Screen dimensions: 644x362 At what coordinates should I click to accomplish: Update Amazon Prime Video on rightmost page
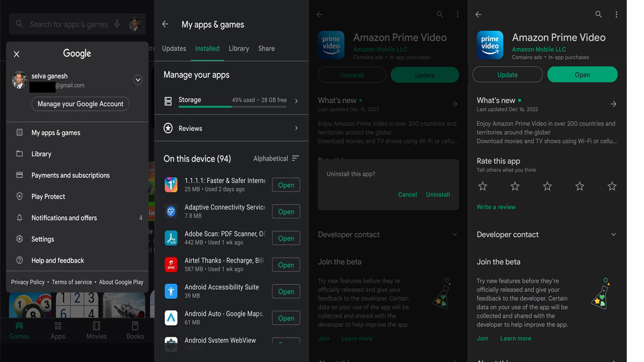coord(507,75)
